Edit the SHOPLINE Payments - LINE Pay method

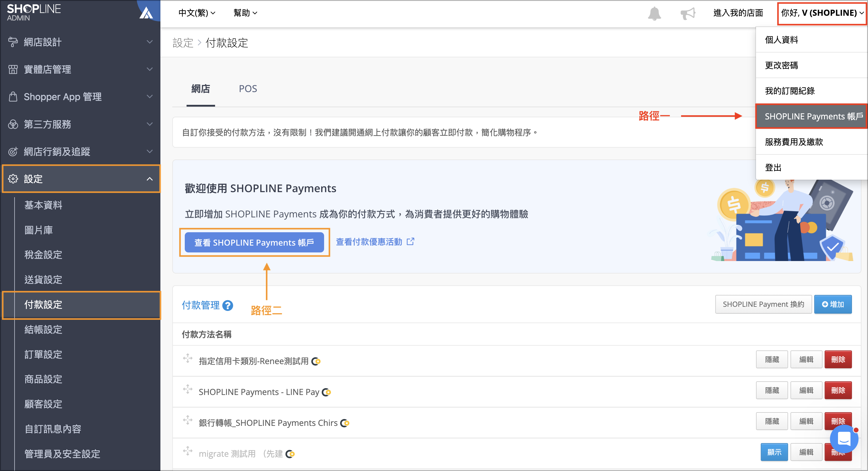(806, 391)
